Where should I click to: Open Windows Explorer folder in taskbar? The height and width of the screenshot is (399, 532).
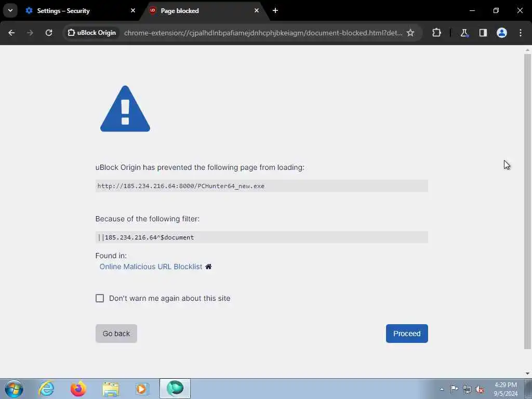coord(111,389)
